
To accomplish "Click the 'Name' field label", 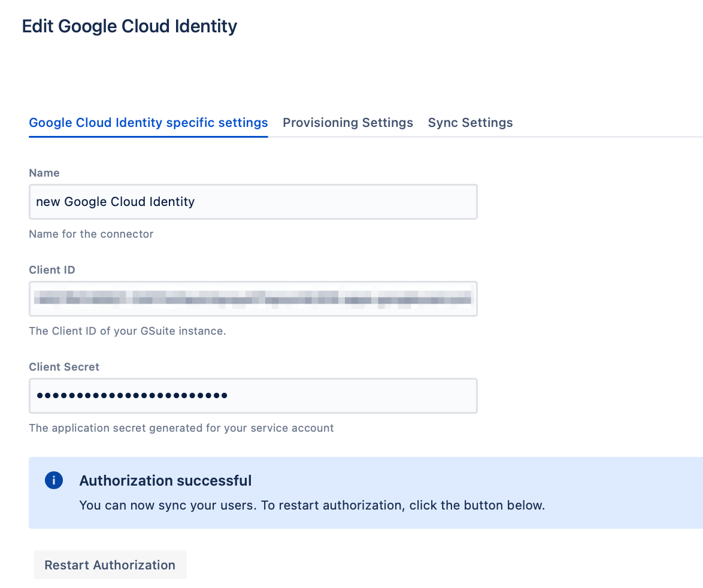I will pos(44,173).
